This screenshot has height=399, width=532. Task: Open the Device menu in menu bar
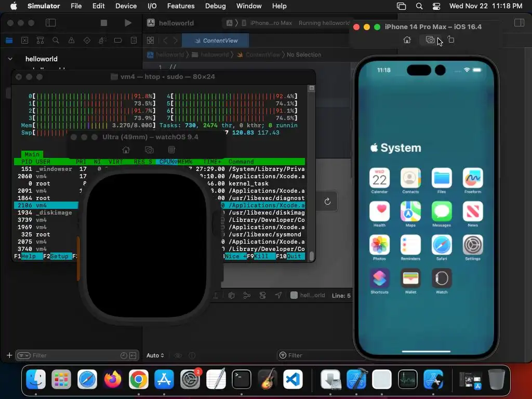(126, 6)
